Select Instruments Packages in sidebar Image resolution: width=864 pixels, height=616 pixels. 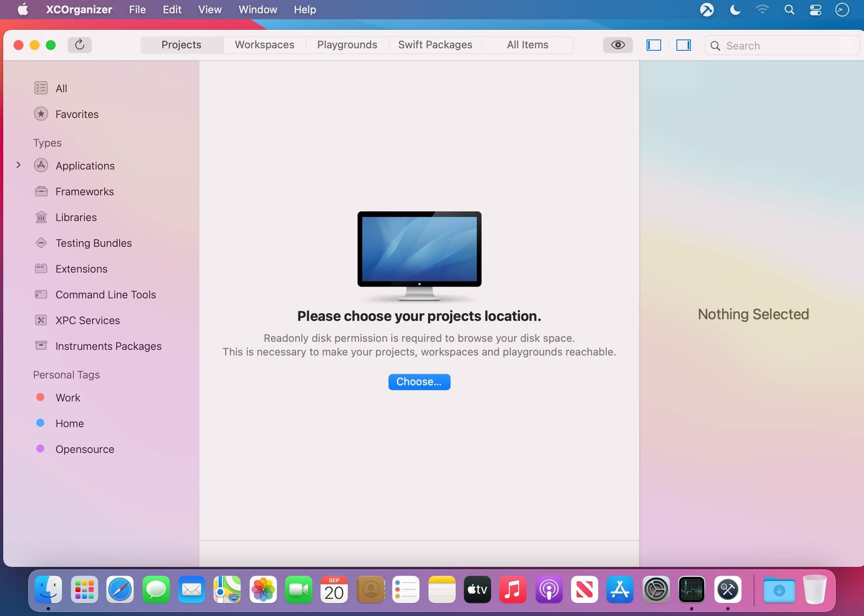pyautogui.click(x=108, y=346)
